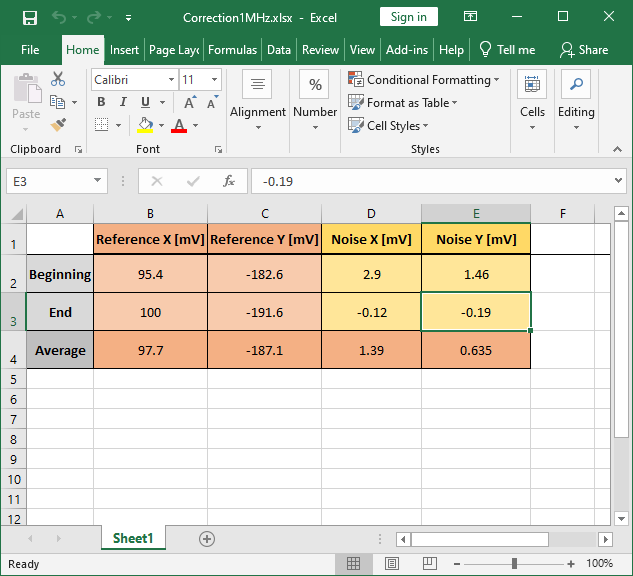The width and height of the screenshot is (633, 576).
Task: Click the Save icon in title bar
Action: [x=29, y=17]
